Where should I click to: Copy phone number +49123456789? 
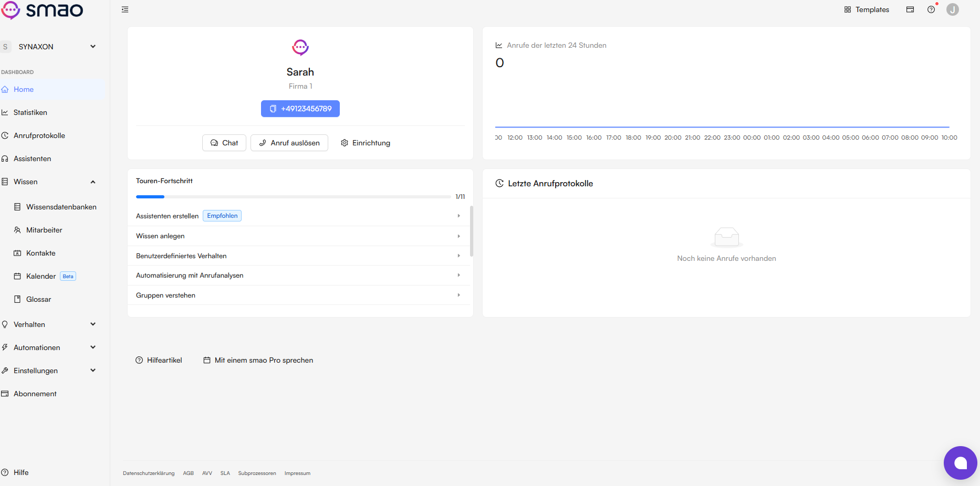click(x=300, y=109)
